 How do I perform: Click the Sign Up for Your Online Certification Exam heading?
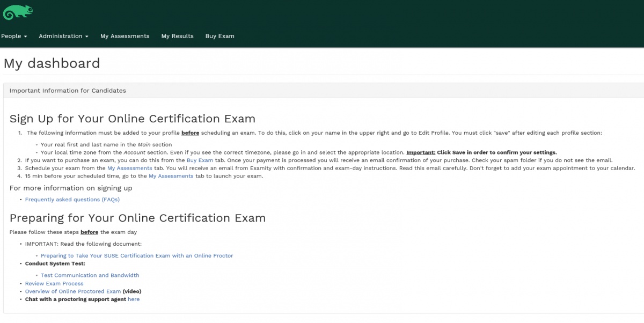pos(132,119)
